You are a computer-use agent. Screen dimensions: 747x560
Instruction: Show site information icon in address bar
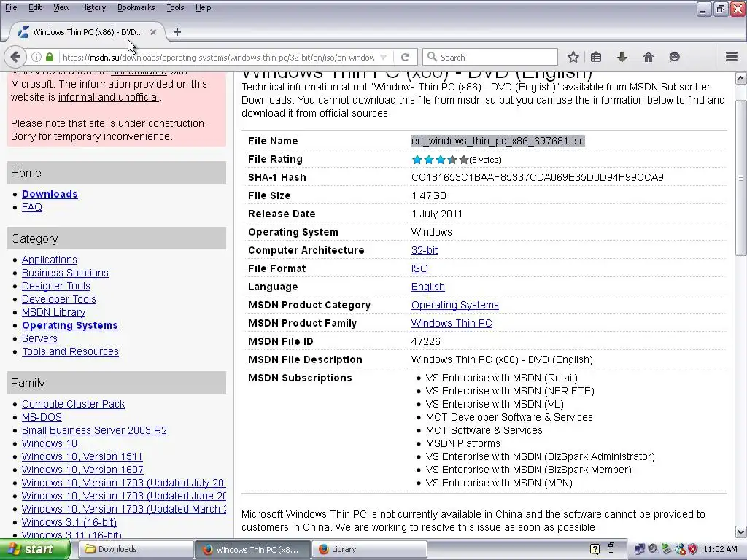pyautogui.click(x=36, y=57)
